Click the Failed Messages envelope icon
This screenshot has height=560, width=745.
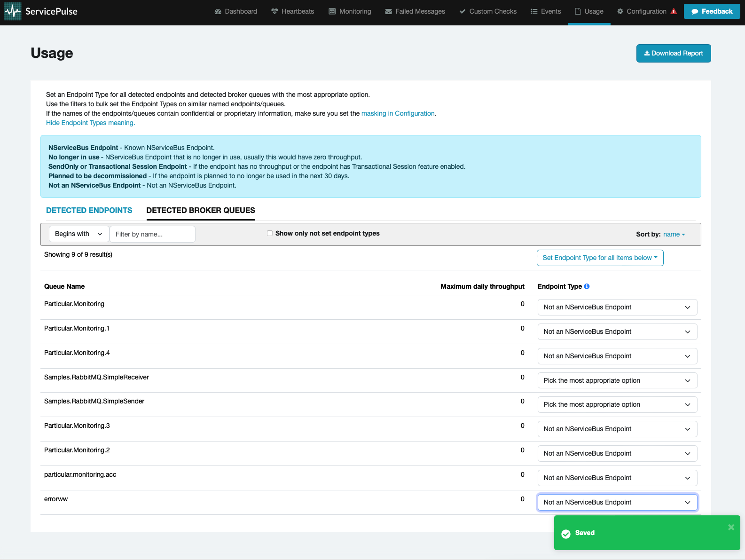pos(389,11)
